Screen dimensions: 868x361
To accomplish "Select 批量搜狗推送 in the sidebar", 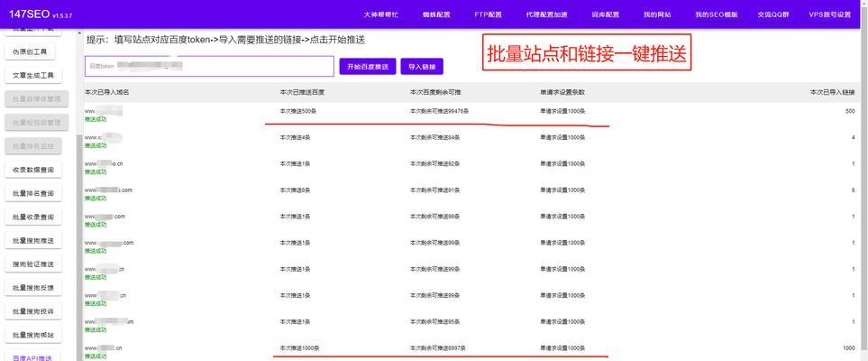I will click(33, 241).
